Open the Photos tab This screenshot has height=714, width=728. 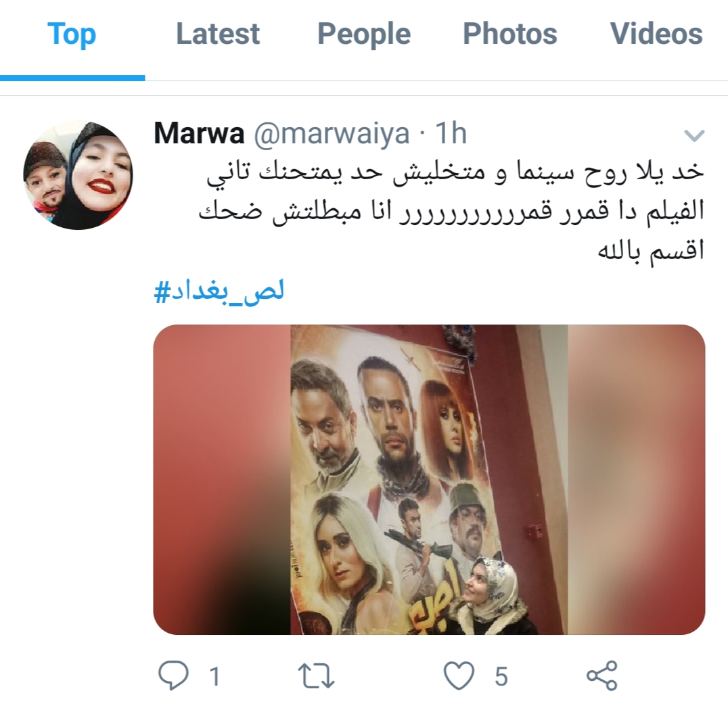pyautogui.click(x=509, y=34)
